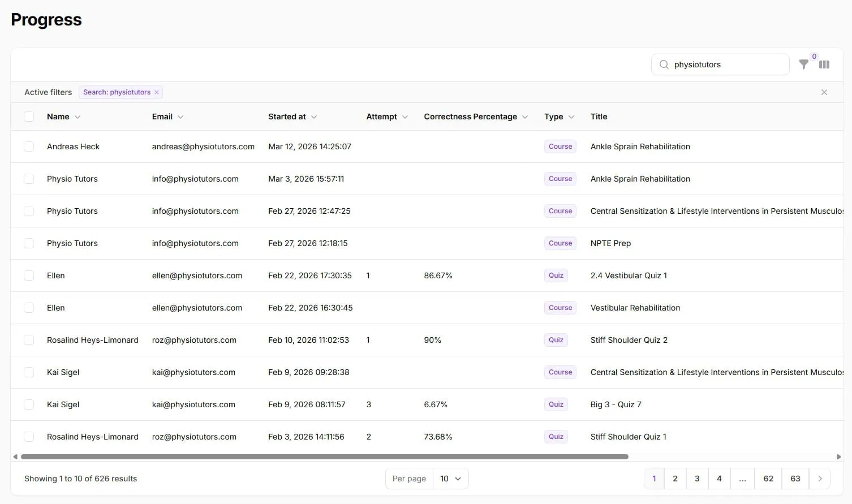
Task: Go to next page arrow
Action: click(820, 479)
